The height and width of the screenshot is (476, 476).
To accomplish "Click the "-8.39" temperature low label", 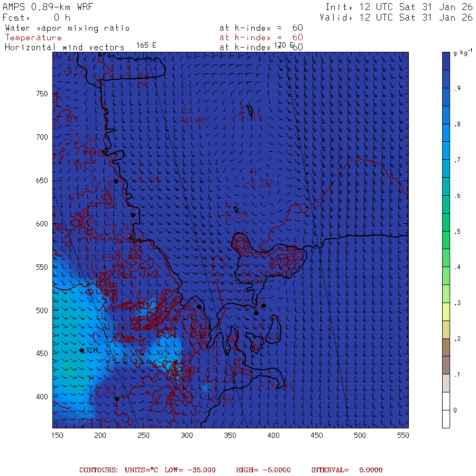I will (233, 215).
